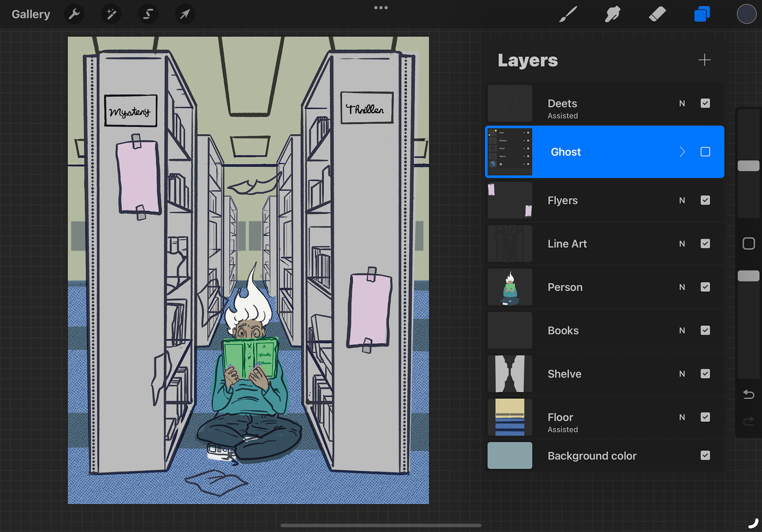The width and height of the screenshot is (762, 532).
Task: Expand the Ghost group chevron
Action: tap(682, 152)
